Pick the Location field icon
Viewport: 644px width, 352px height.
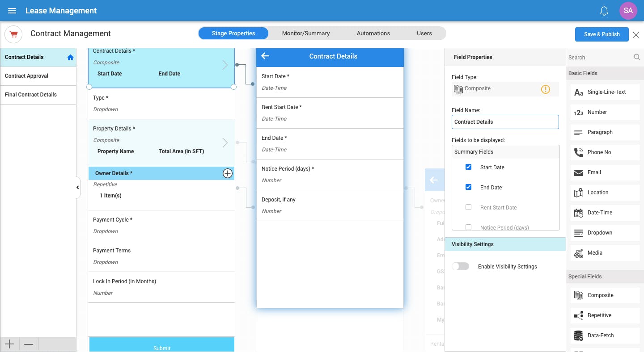(x=579, y=193)
